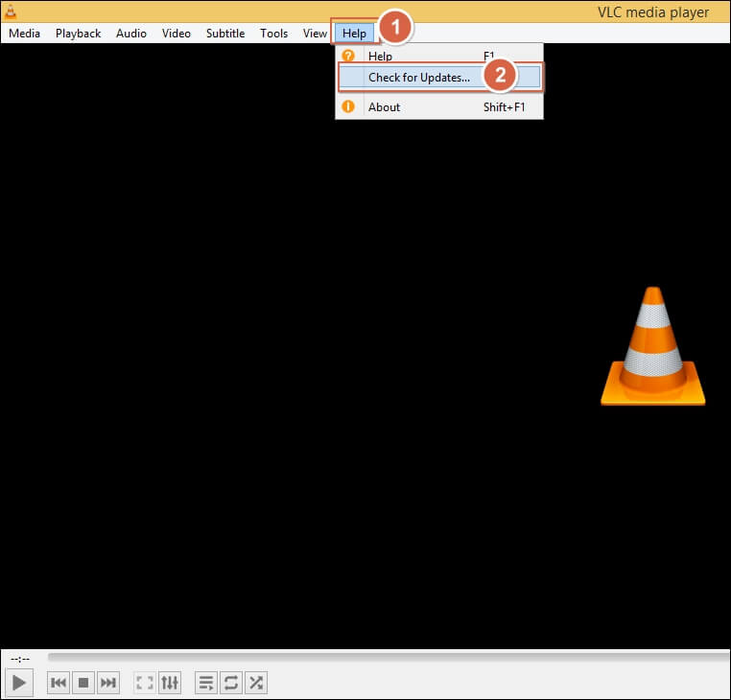
Task: Toggle loop repeat mode icon
Action: [x=231, y=683]
